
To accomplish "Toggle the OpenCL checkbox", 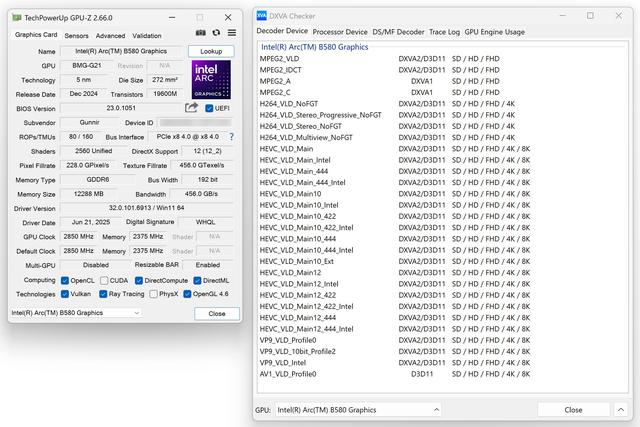I will pyautogui.click(x=64, y=280).
